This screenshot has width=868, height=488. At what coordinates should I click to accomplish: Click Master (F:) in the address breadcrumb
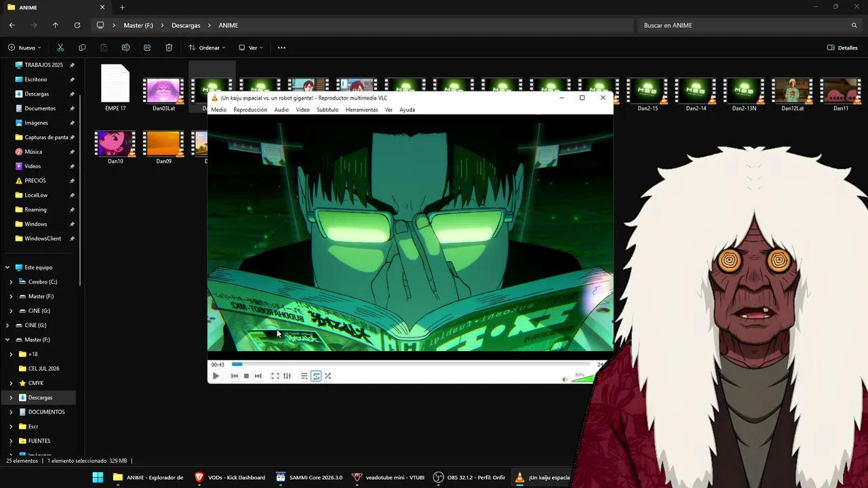(x=138, y=25)
